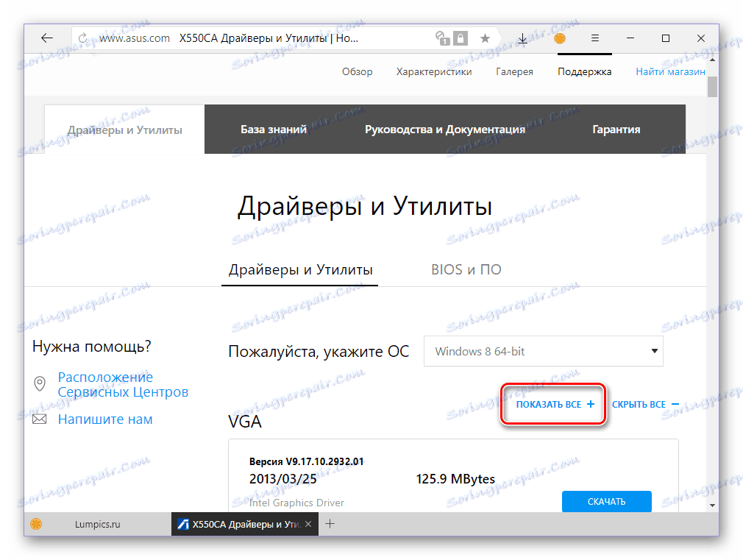
Task: Open the База знаний tab
Action: [x=273, y=129]
